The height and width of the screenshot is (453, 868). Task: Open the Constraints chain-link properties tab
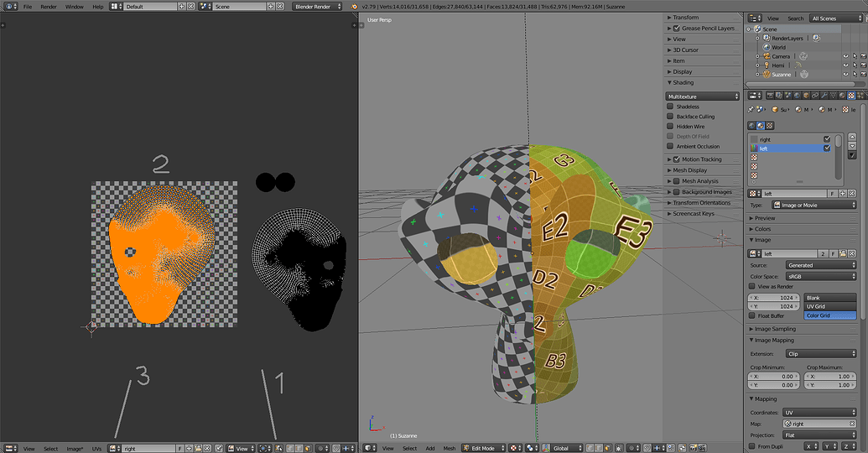(815, 96)
